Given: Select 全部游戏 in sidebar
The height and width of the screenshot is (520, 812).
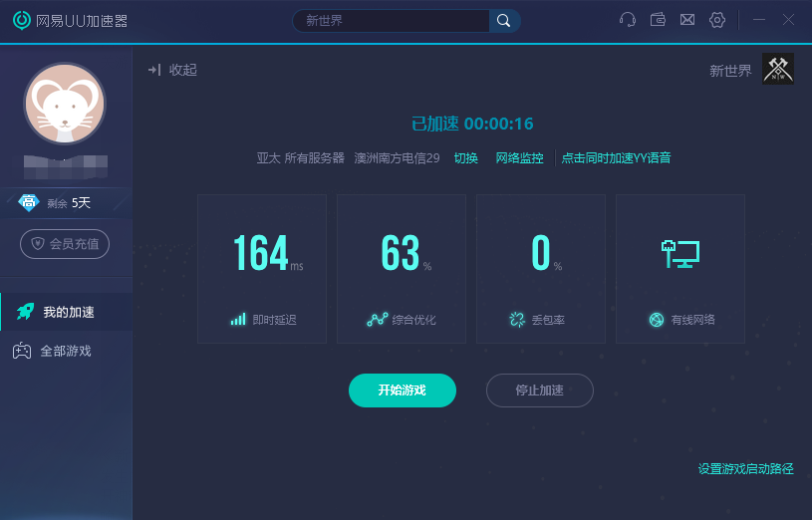Looking at the screenshot, I should 67,351.
